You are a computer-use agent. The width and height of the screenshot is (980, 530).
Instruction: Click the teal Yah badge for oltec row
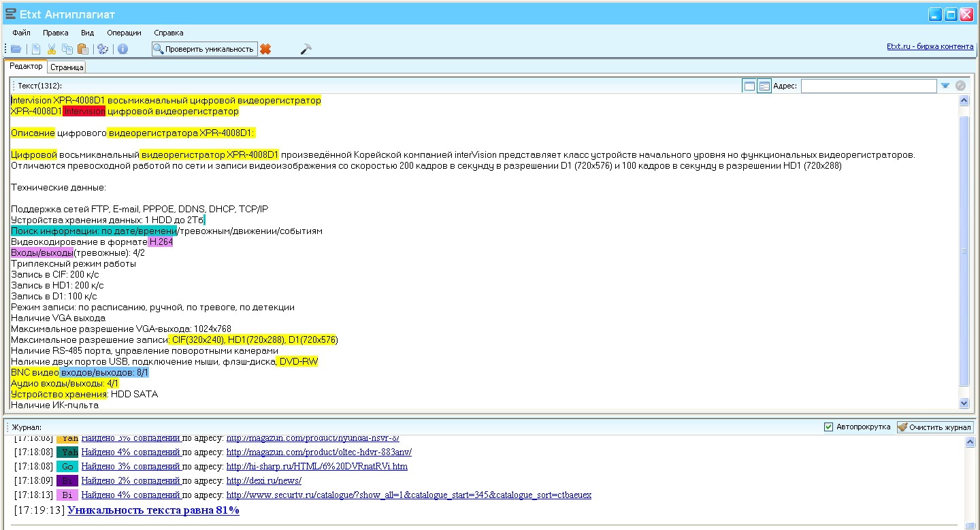(67, 452)
